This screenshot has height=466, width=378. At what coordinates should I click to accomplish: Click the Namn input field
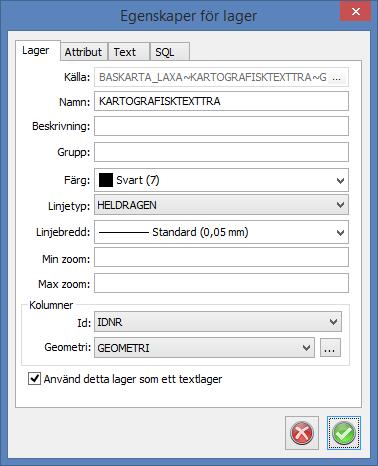(221, 101)
